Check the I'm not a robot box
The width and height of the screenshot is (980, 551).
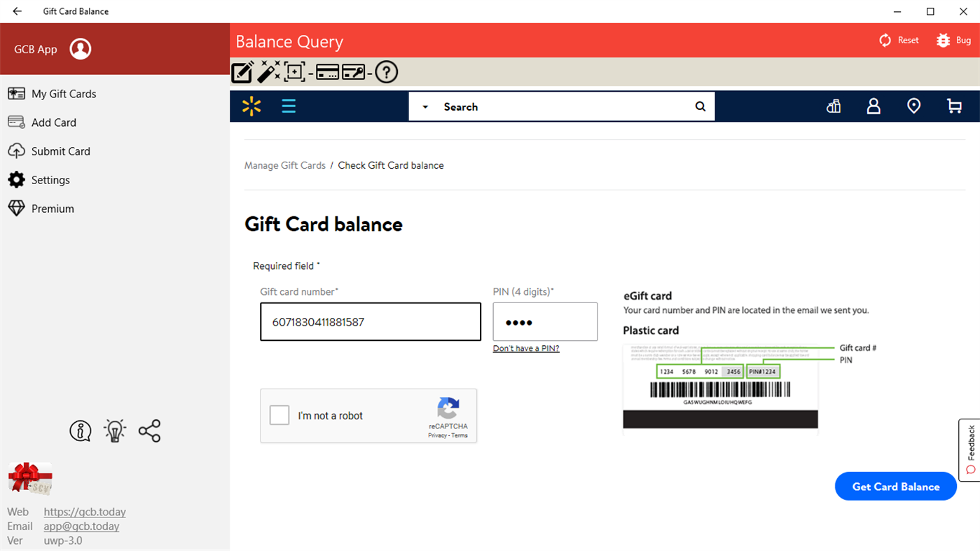(x=279, y=414)
